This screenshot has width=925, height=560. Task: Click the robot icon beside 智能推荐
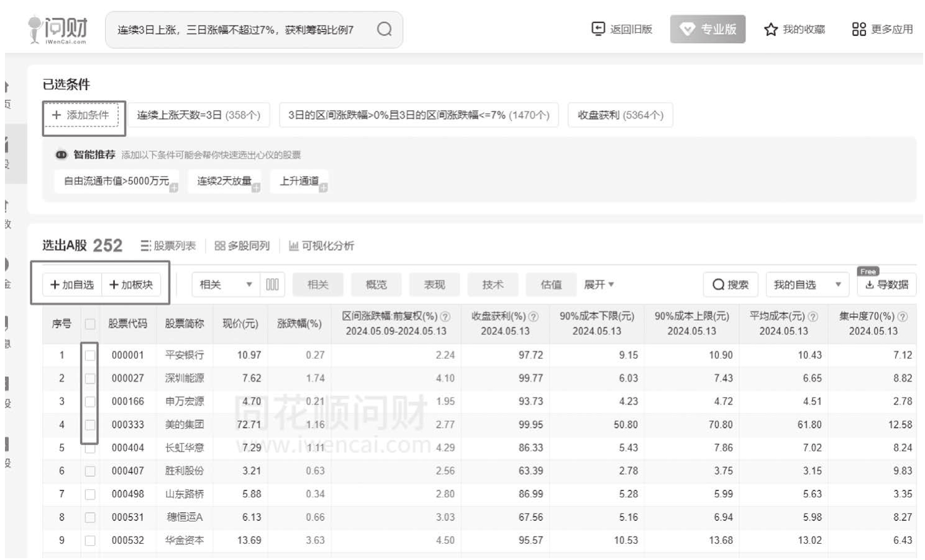click(62, 155)
